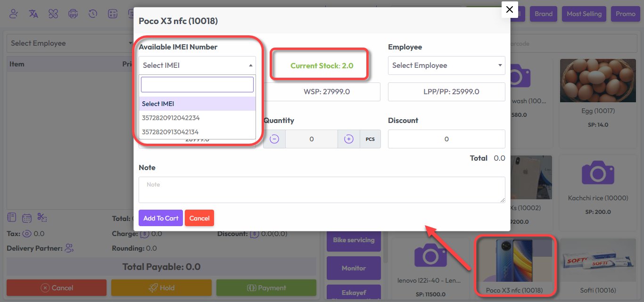Click the plus icon to increase quantity
This screenshot has width=644, height=302.
click(349, 139)
